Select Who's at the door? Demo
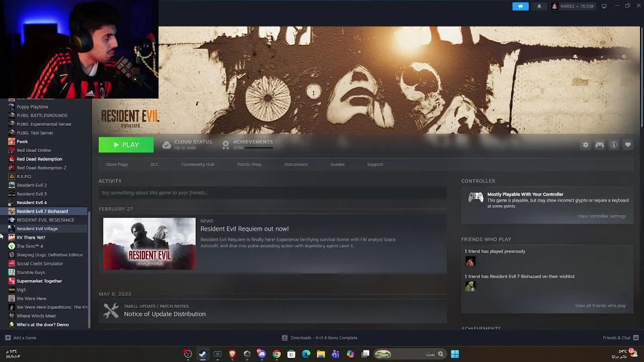The width and height of the screenshot is (644, 362). [42, 325]
